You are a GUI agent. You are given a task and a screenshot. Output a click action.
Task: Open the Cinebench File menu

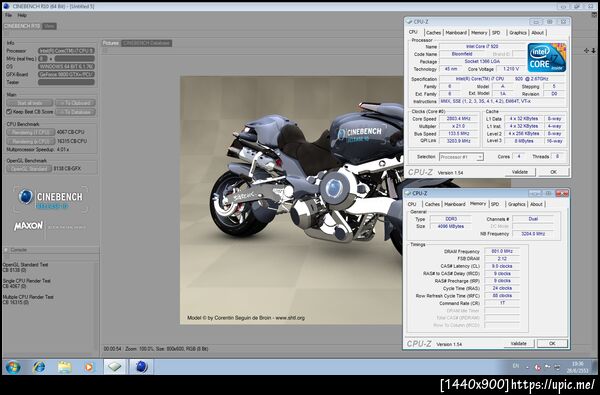8,15
